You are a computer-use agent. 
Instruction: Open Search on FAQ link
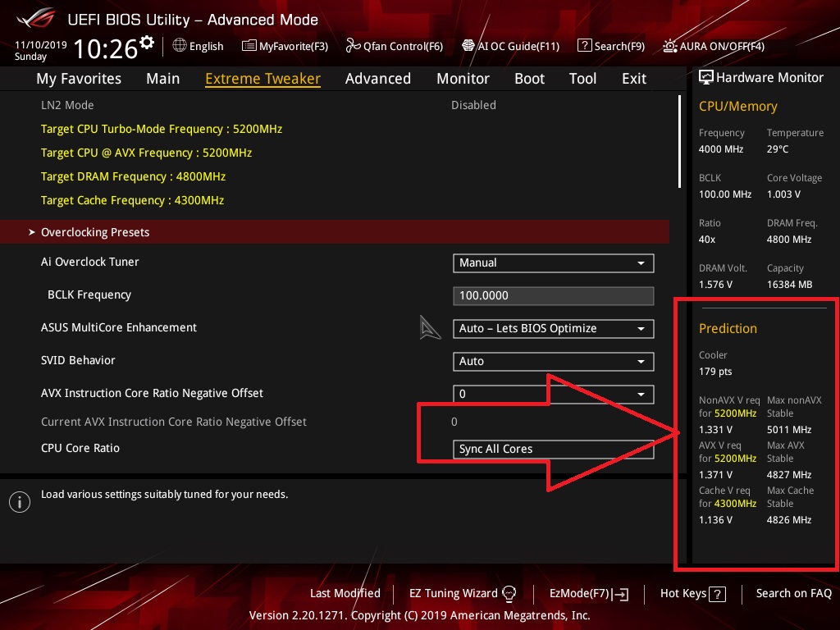tap(793, 593)
